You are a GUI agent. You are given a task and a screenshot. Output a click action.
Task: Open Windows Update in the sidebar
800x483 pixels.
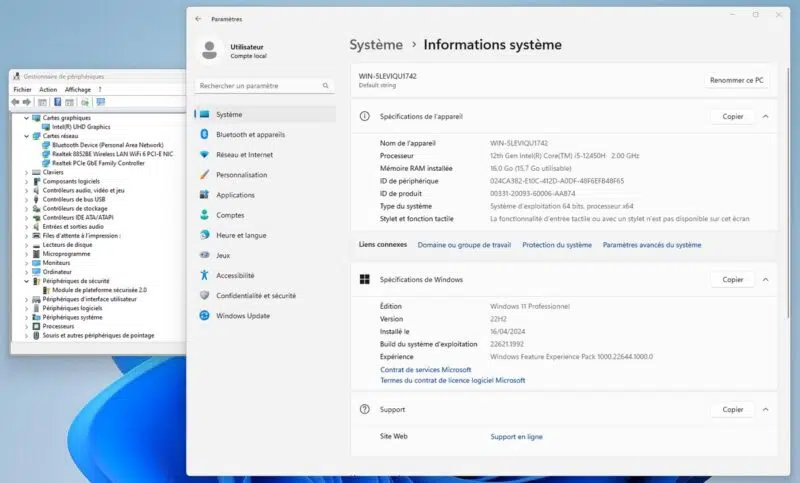(243, 316)
